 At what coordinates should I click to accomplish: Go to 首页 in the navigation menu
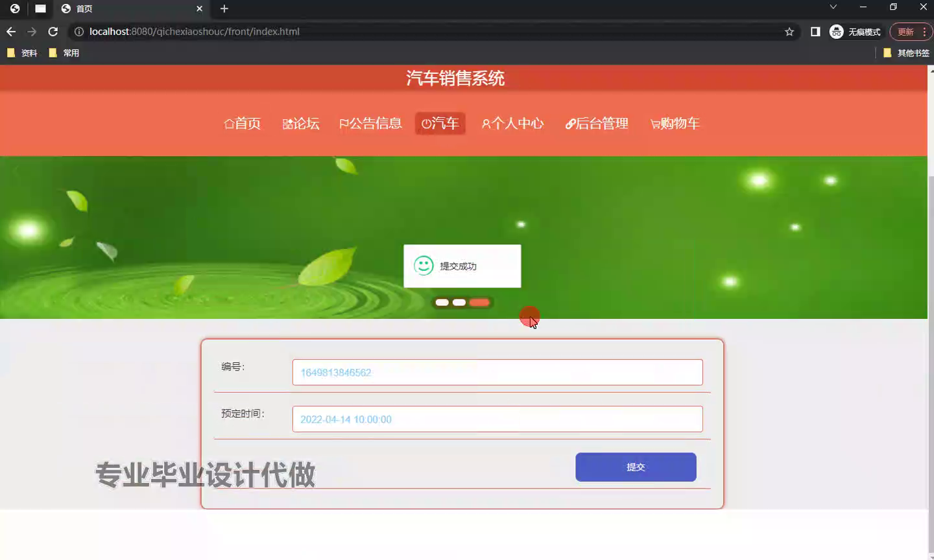click(243, 123)
